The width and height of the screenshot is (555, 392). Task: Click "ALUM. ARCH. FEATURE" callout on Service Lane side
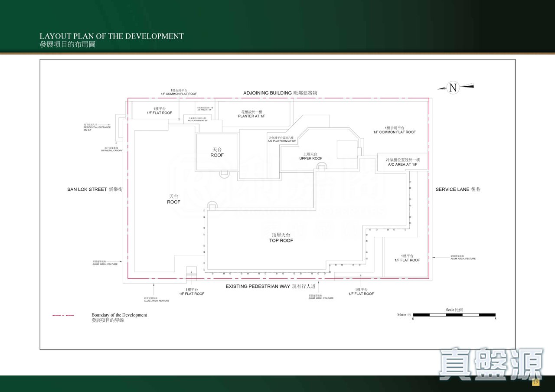pyautogui.click(x=463, y=259)
